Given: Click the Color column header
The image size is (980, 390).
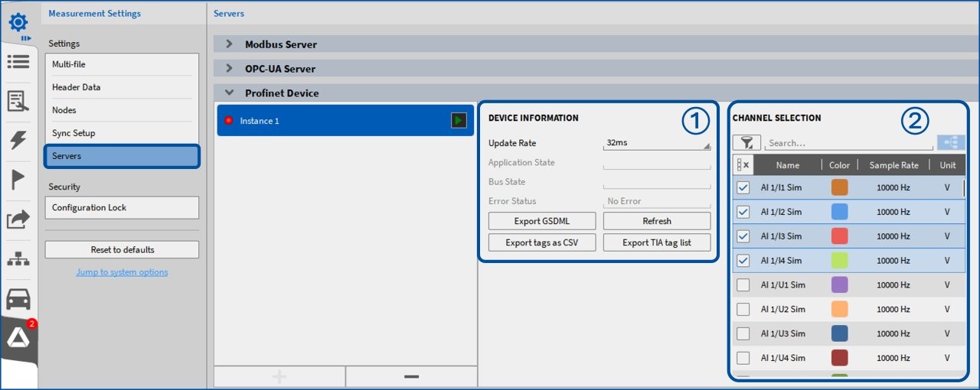Looking at the screenshot, I should coord(839,164).
